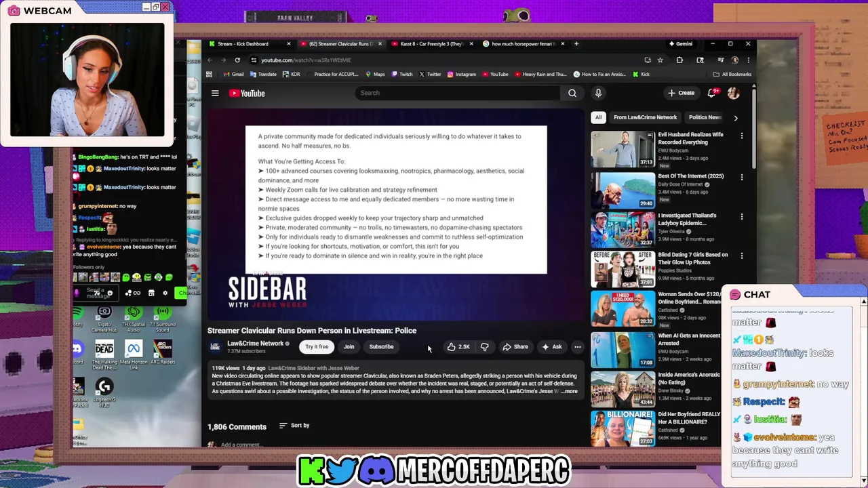Dislike the video with thumbs down
Screen dimensions: 868x488
pos(485,347)
